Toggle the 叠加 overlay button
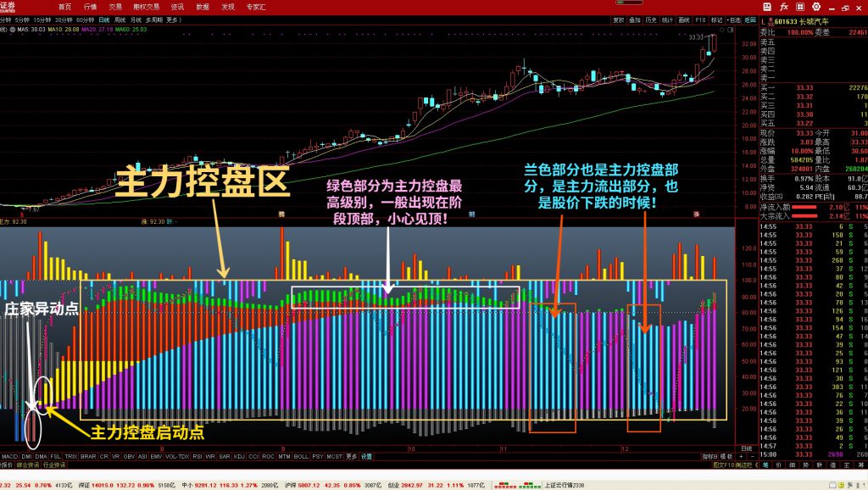The width and height of the screenshot is (868, 490). [x=635, y=19]
